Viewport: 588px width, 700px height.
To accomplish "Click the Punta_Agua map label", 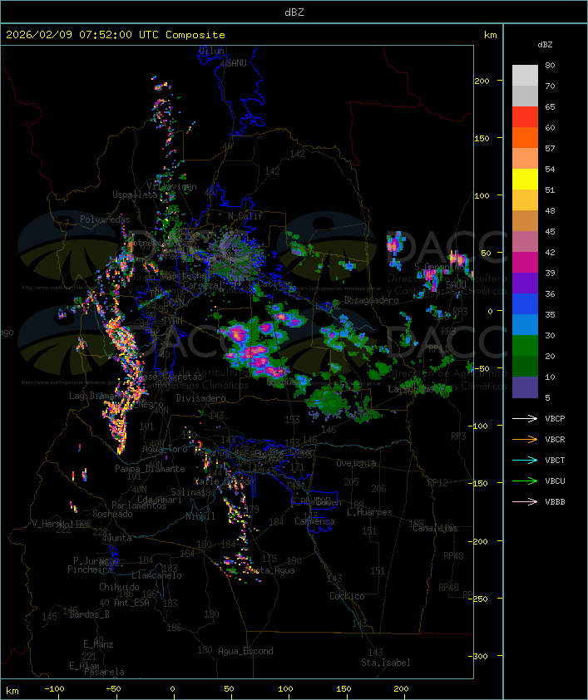I will pyautogui.click(x=270, y=570).
